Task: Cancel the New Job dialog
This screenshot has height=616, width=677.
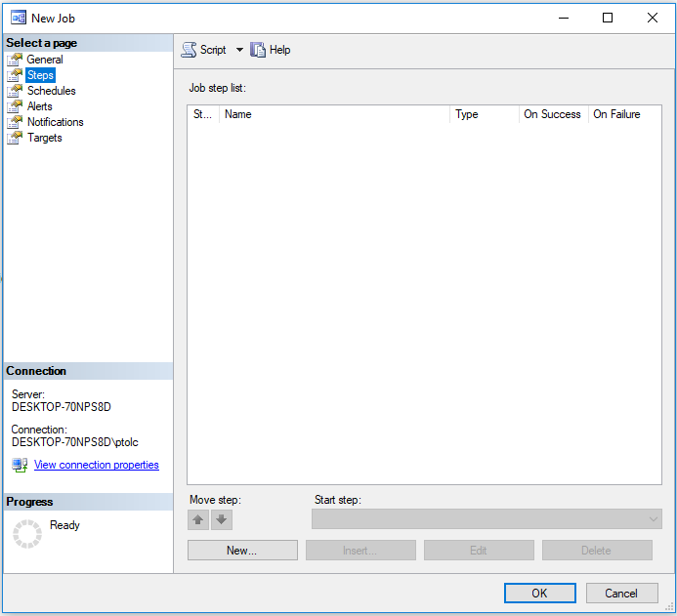Action: pos(621,593)
